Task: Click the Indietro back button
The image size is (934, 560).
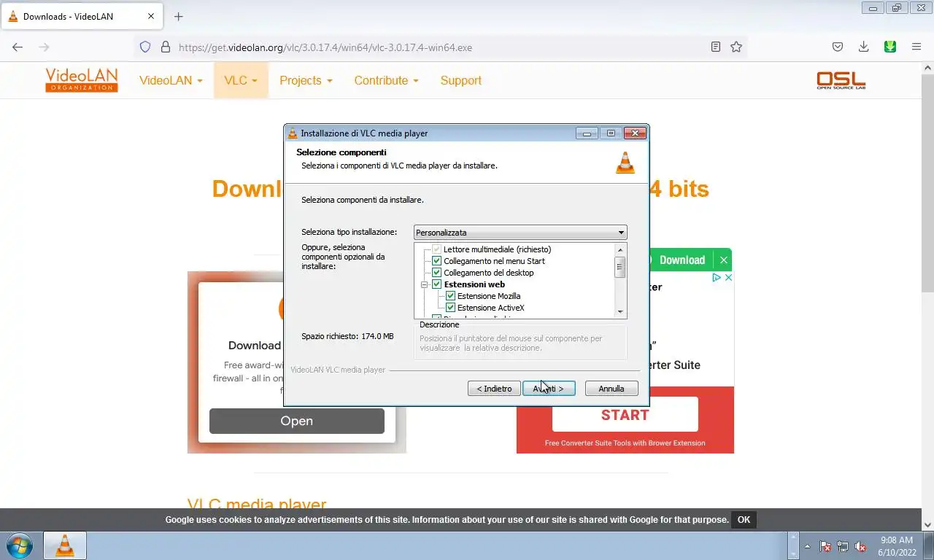Action: 494,389
